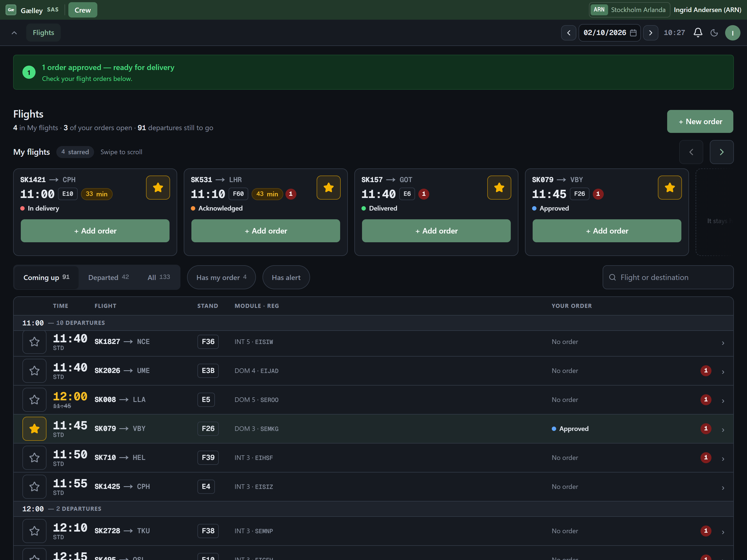Add order to SK1421 flight
The image size is (747, 560).
[x=95, y=231]
